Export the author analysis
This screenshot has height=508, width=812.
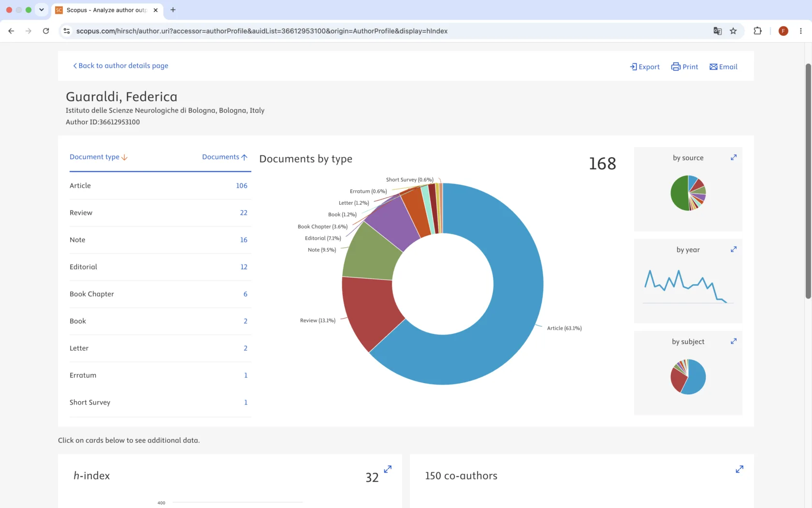click(x=645, y=67)
